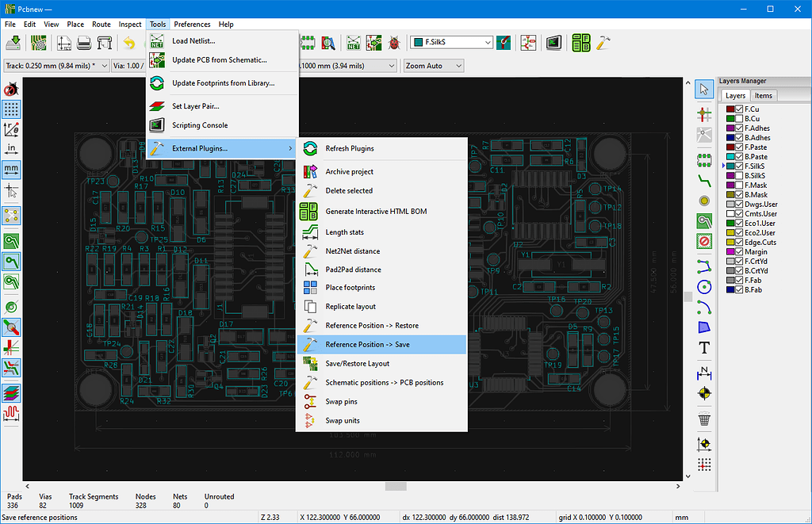Select the Route Tracks tool
Viewport: 812px width, 524px height.
tap(703, 180)
